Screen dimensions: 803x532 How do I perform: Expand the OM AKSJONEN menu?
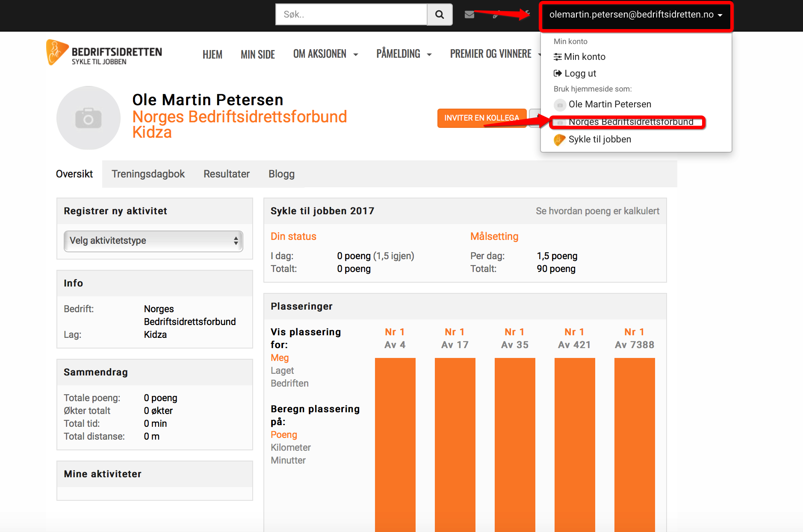click(x=325, y=54)
